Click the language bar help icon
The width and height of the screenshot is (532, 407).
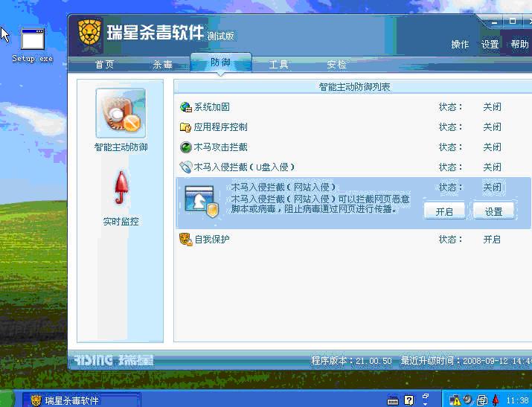tap(409, 400)
